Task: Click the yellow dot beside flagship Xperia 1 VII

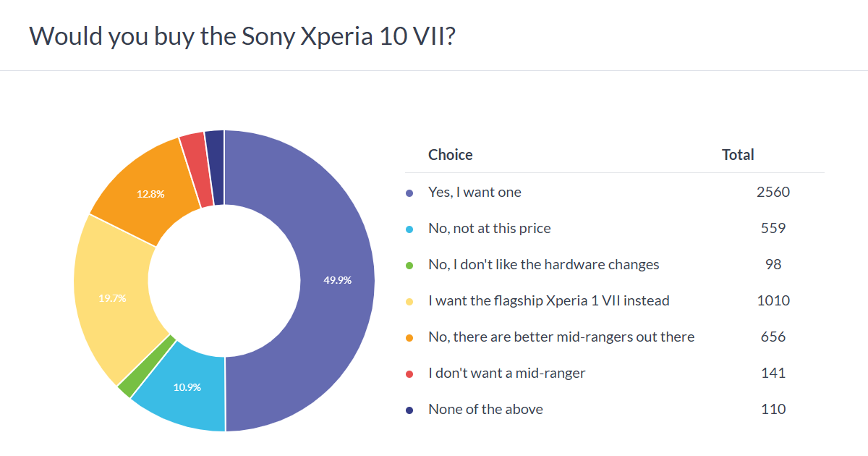Action: pyautogui.click(x=409, y=301)
